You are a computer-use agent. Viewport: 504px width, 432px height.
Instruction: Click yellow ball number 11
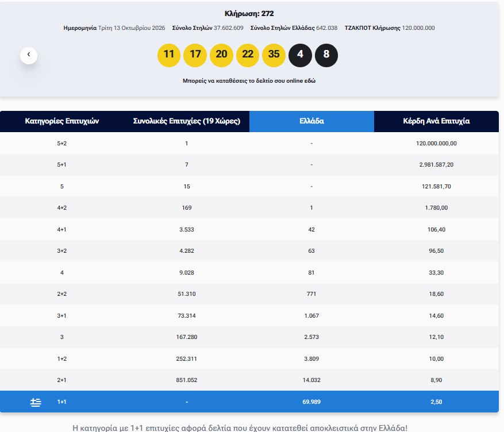169,55
